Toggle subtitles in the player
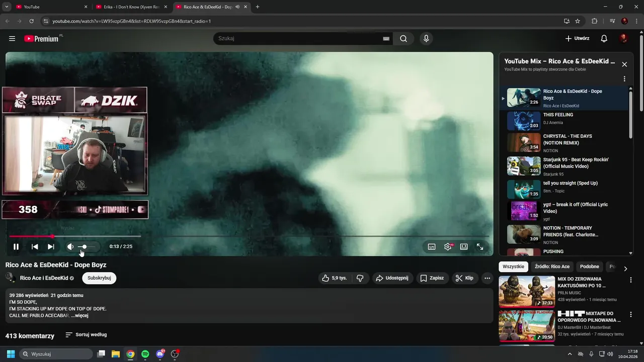The width and height of the screenshot is (644, 362). coord(432,247)
